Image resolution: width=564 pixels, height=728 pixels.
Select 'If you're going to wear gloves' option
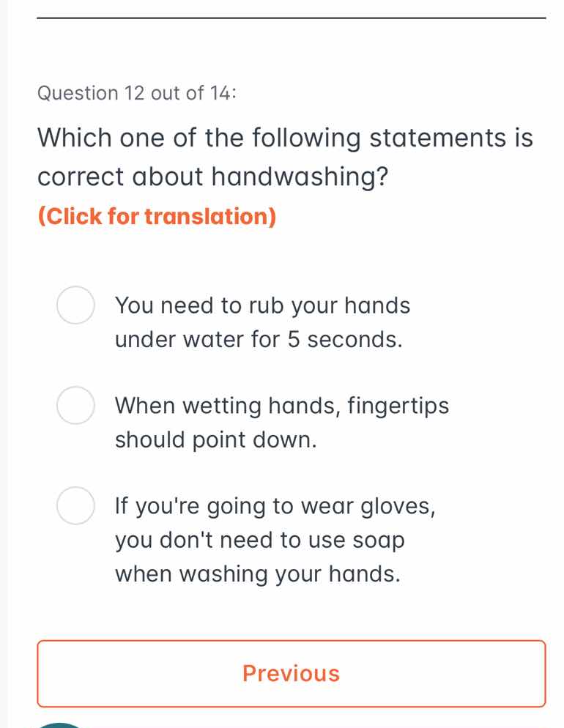click(75, 505)
